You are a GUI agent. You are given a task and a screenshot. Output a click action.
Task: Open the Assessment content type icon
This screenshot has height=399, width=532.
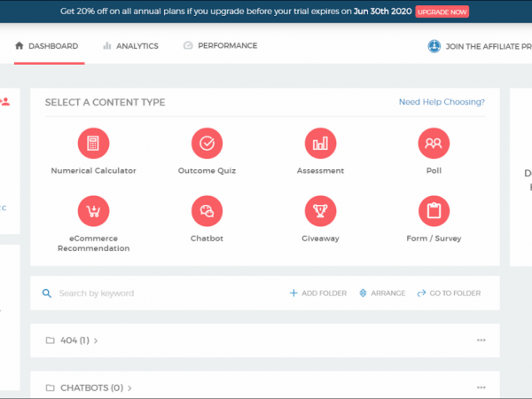click(x=320, y=143)
